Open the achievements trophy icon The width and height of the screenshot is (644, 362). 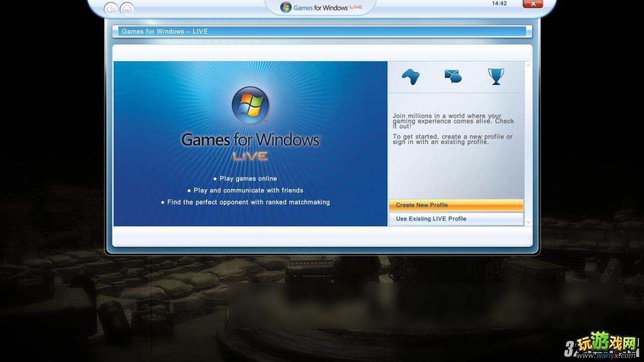496,76
